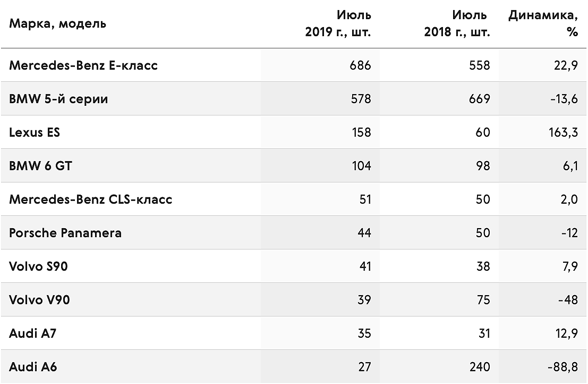588x384 pixels.
Task: Click the Audi A6 model name
Action: 33,367
